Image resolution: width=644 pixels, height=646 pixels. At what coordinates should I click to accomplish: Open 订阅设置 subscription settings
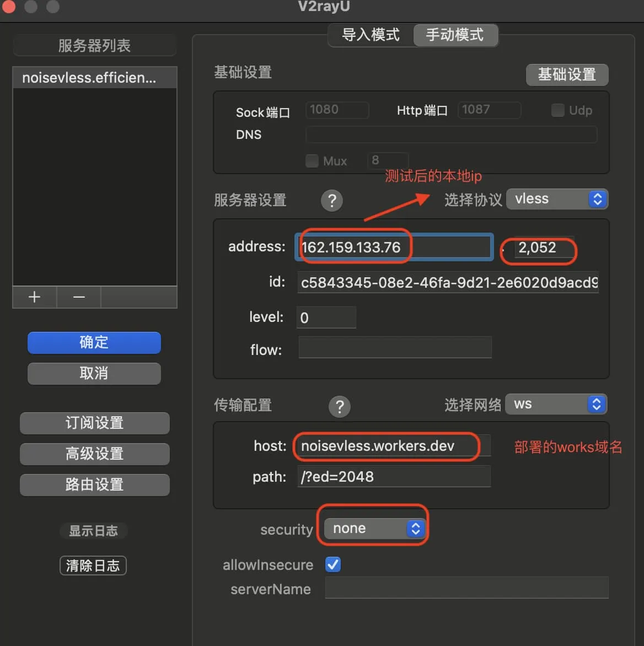coord(94,423)
